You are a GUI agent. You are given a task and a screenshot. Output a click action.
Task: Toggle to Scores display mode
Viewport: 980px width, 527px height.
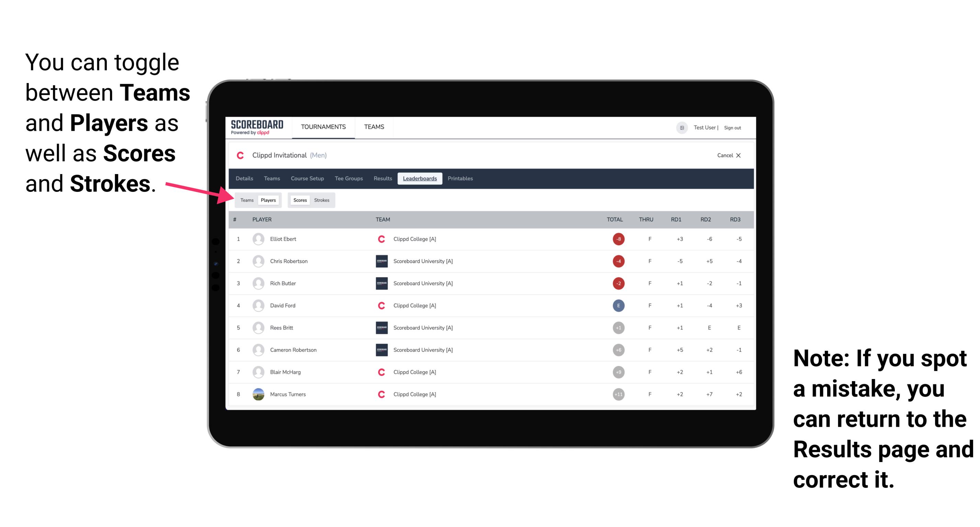(299, 200)
